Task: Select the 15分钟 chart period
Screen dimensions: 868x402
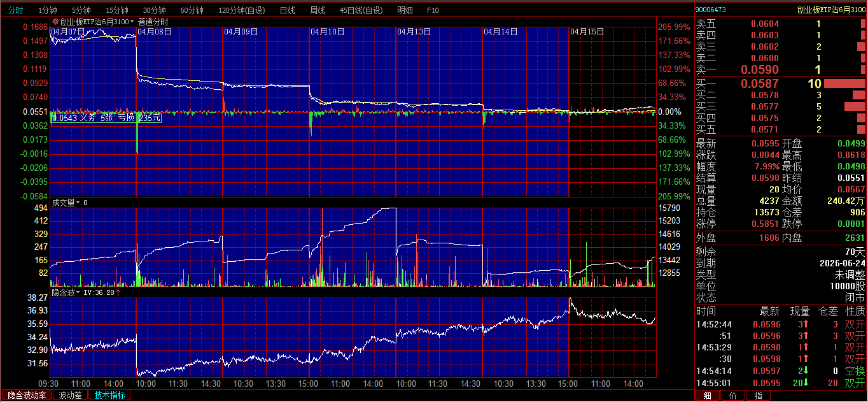Action: click(x=116, y=10)
